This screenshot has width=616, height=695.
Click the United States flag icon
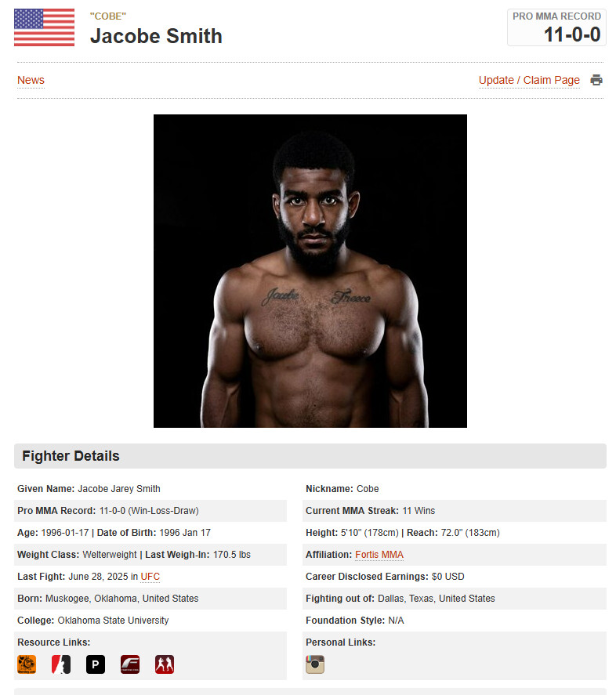pos(45,27)
